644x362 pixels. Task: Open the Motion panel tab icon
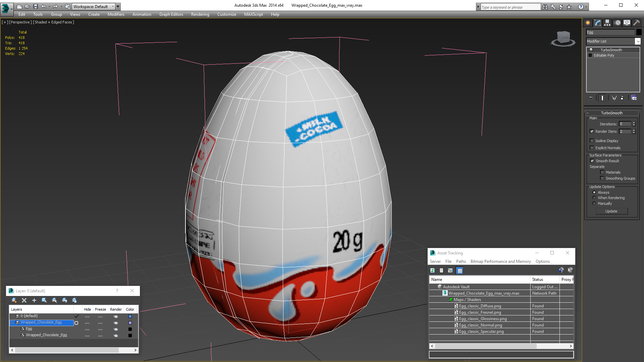[x=618, y=23]
